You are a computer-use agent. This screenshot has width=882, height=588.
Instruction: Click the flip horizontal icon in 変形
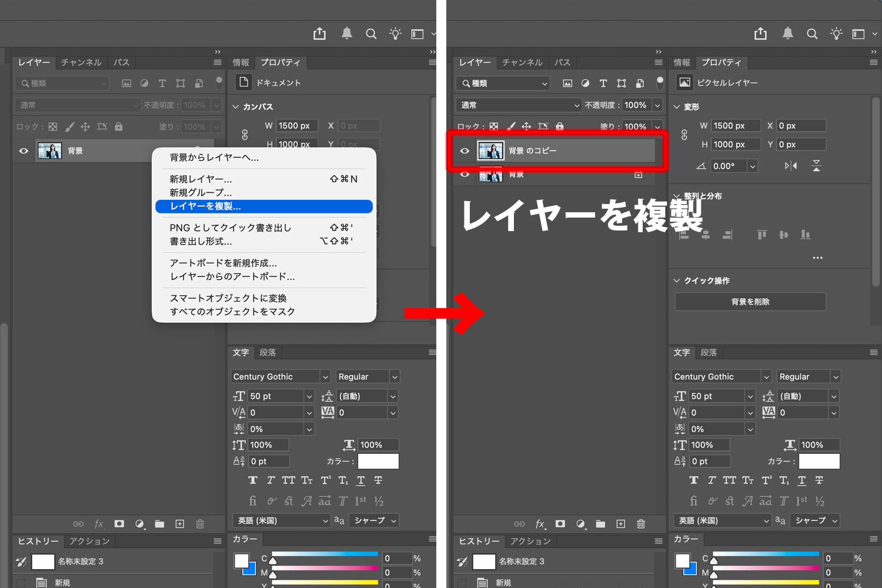(x=791, y=166)
